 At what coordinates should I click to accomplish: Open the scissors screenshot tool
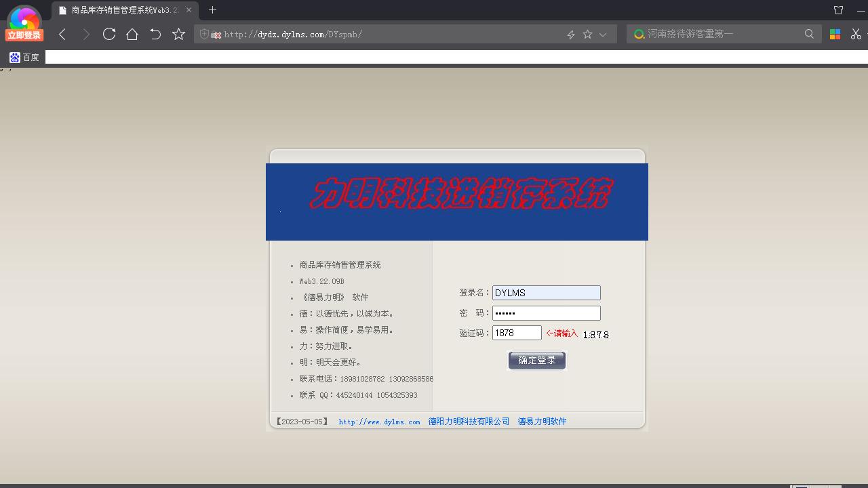coord(856,33)
